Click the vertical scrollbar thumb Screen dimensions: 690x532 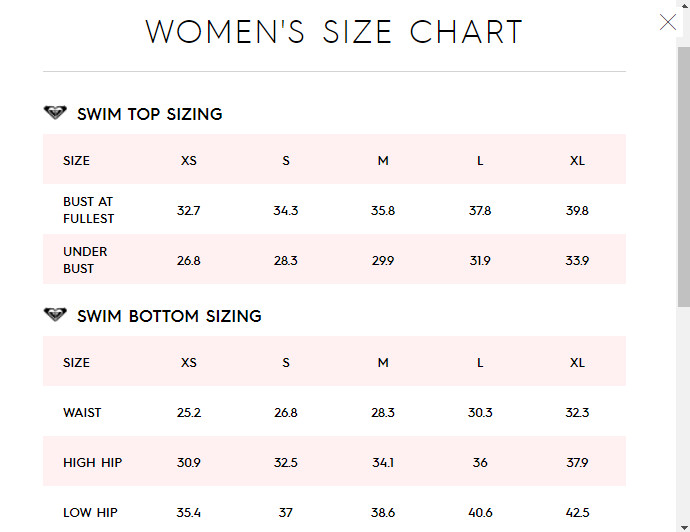683,177
